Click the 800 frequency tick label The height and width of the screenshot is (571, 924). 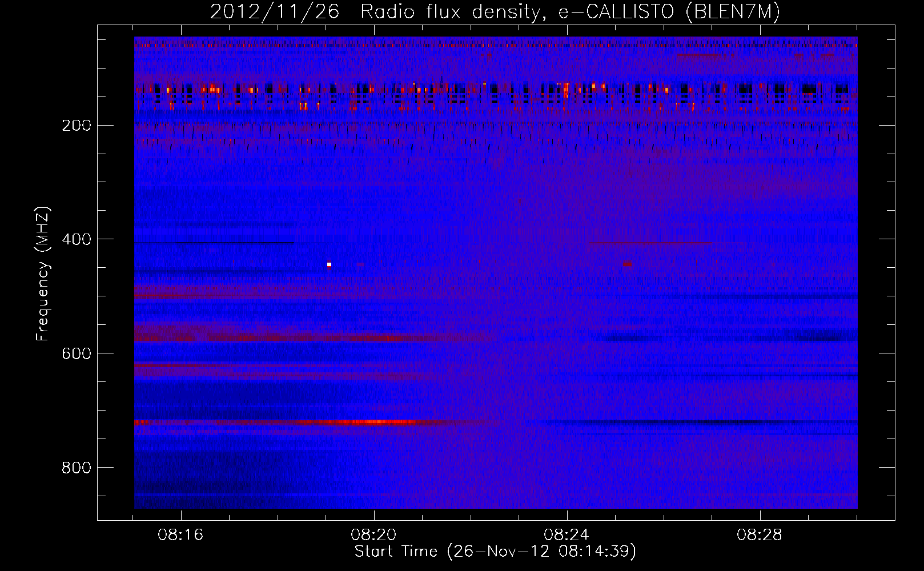77,468
